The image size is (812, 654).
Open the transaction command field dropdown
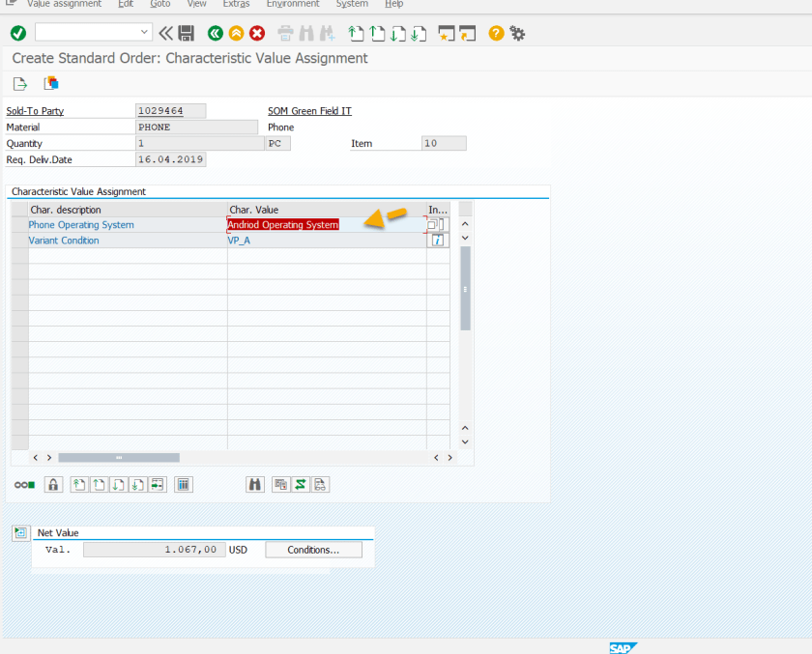144,32
